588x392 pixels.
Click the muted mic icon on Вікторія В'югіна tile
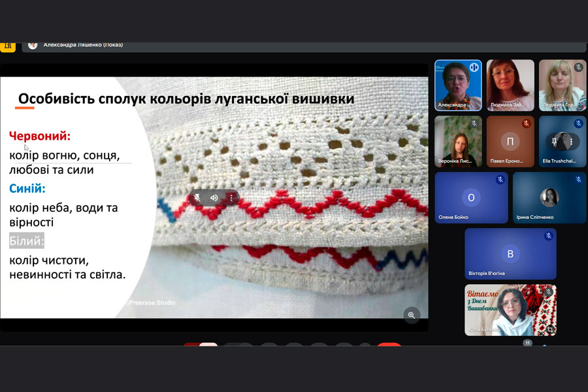click(x=549, y=236)
